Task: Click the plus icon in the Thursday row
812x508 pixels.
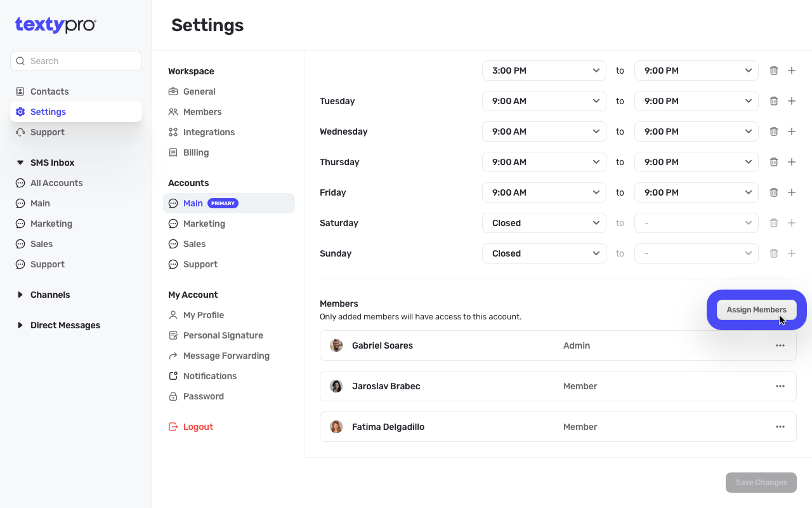Action: tap(792, 162)
